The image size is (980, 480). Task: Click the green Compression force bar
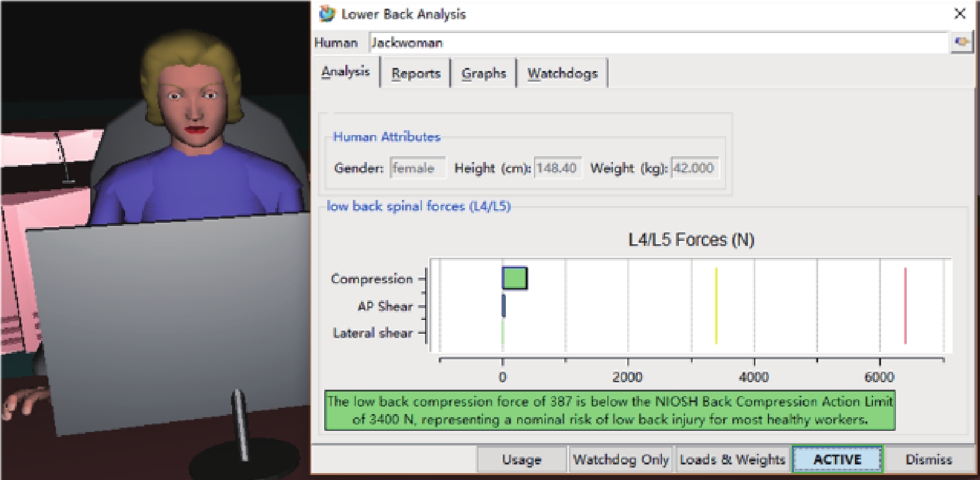tap(515, 278)
